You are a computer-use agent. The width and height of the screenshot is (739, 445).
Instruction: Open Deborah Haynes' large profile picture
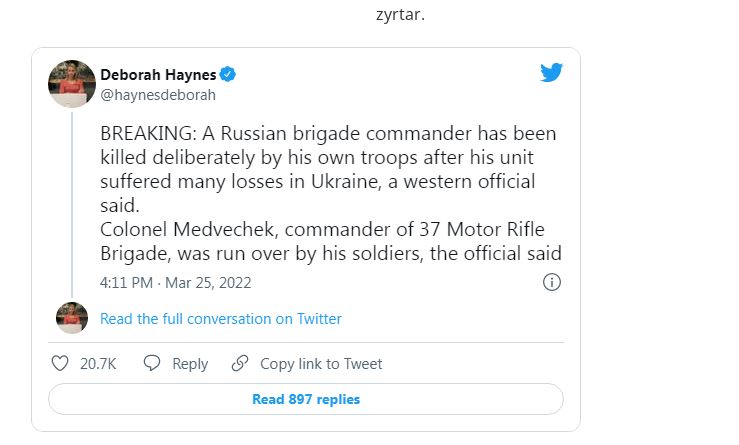(x=72, y=84)
